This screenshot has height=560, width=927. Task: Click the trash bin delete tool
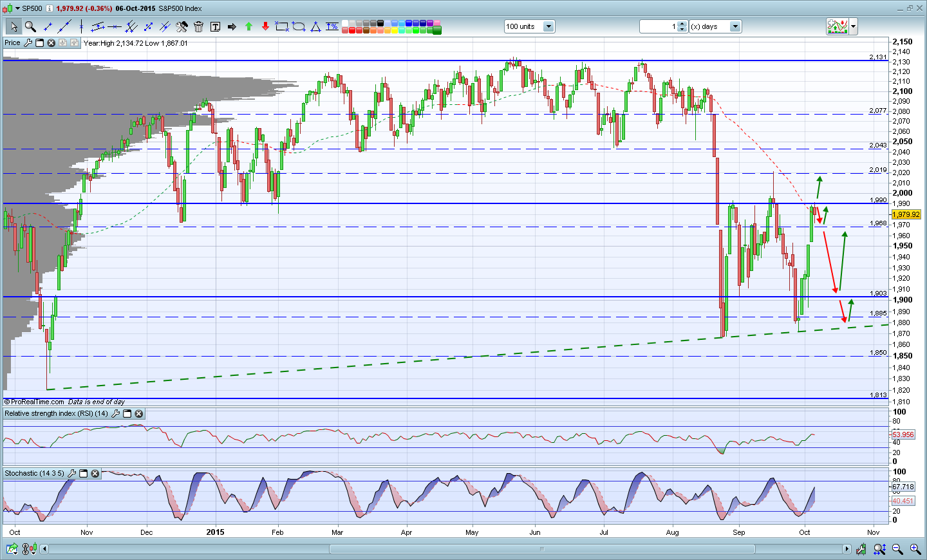point(198,26)
